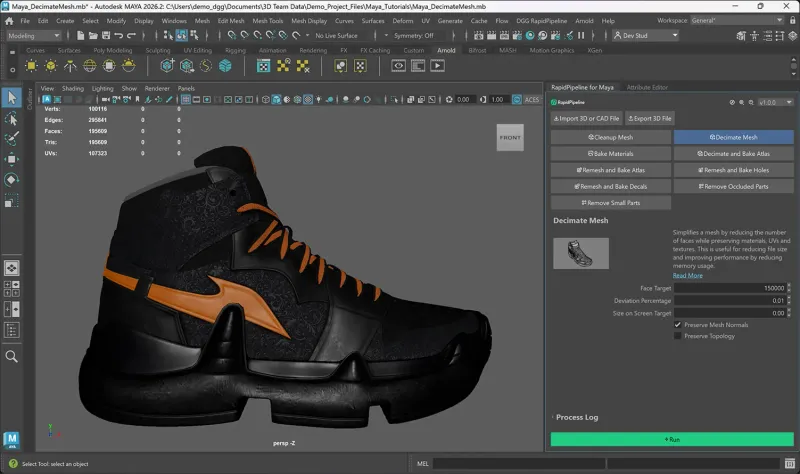Switch to the Attribute Editor tab
The width and height of the screenshot is (800, 474).
[646, 87]
